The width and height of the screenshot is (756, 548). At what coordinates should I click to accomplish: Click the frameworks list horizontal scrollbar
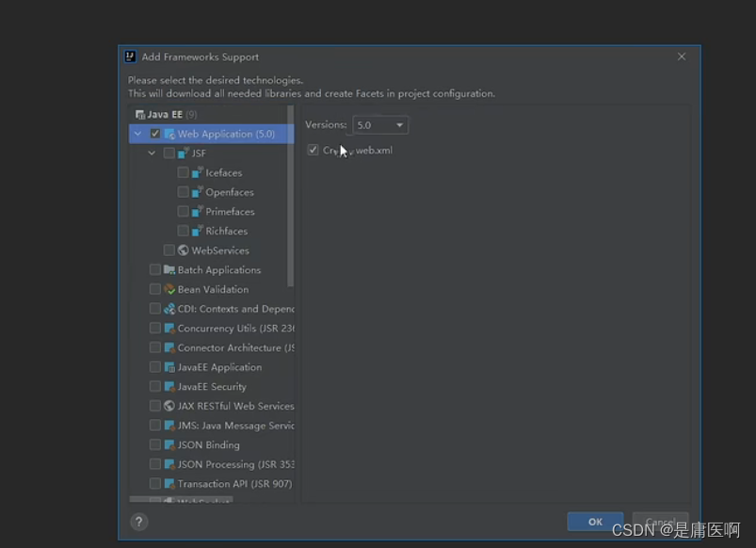pos(182,499)
